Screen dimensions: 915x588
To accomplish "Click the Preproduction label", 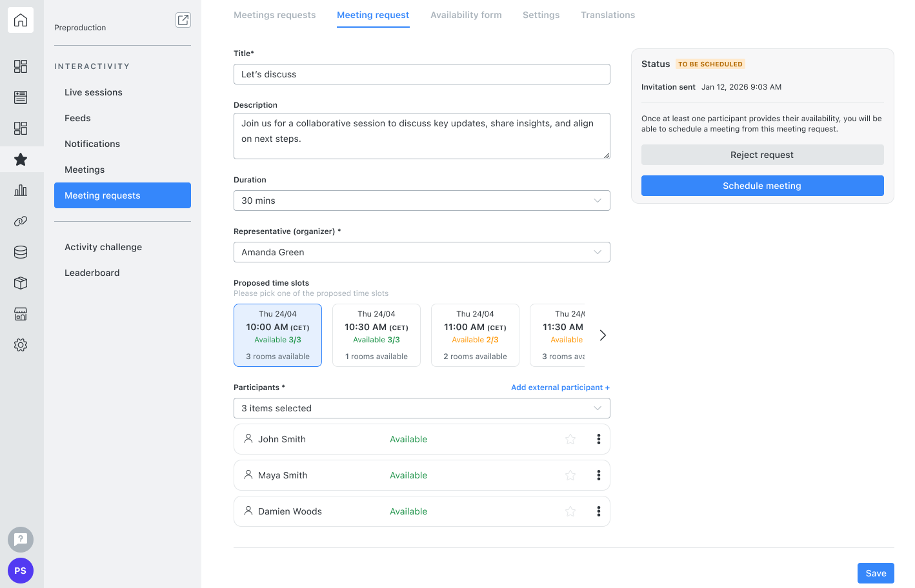I will [80, 28].
